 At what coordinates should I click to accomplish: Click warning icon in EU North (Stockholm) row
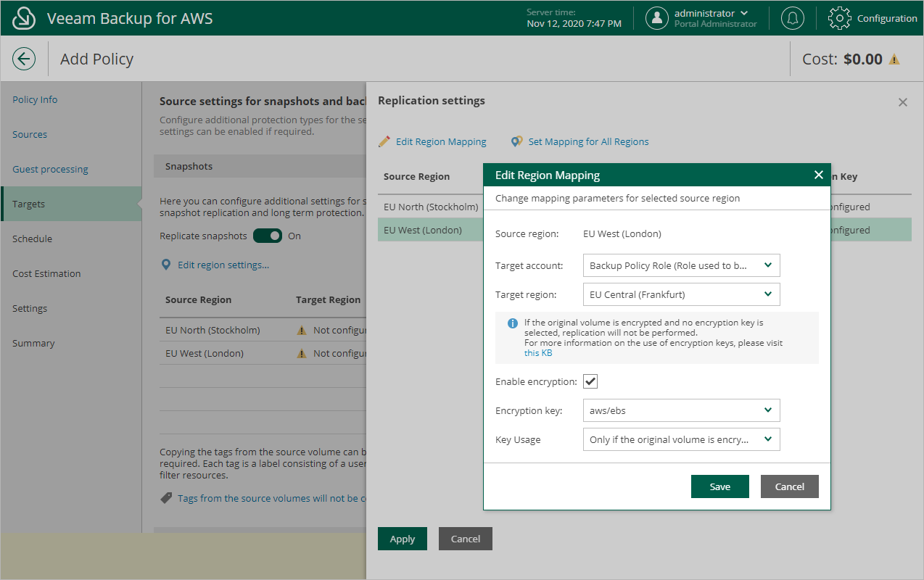tap(302, 330)
